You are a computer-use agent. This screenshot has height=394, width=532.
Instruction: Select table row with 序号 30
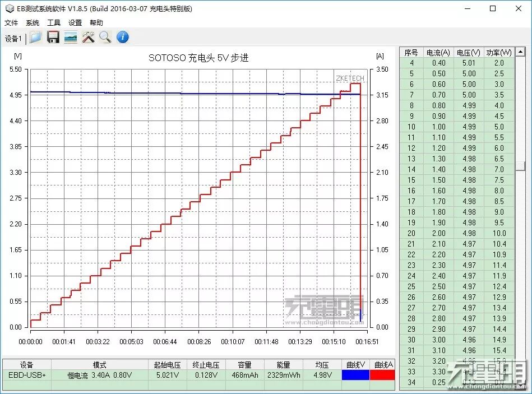coord(457,340)
